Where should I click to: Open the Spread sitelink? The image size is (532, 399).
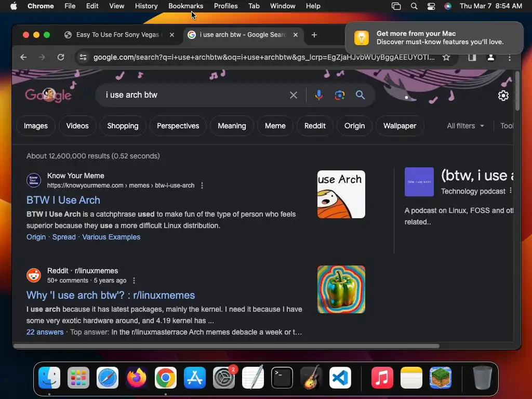point(64,237)
